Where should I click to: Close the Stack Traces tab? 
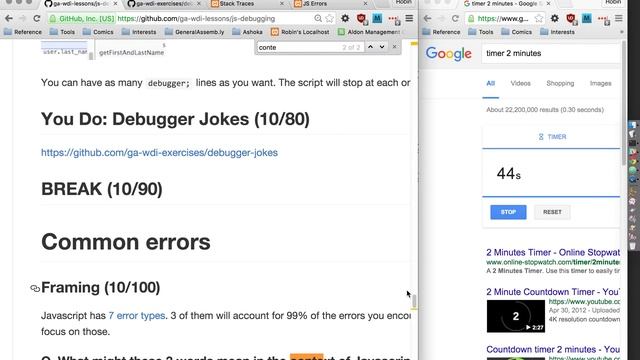(x=282, y=4)
